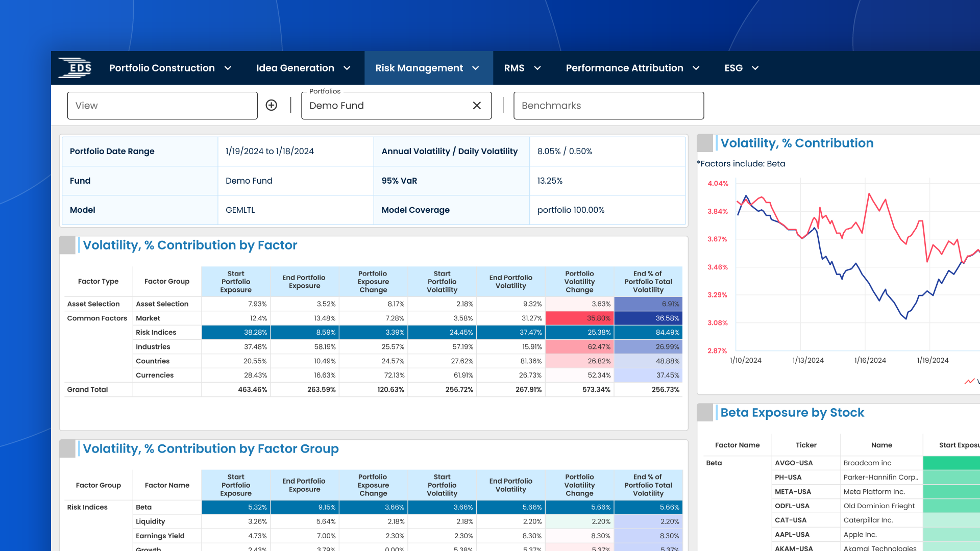
Task: Expand Portfolio Construction chevron
Action: [228, 68]
